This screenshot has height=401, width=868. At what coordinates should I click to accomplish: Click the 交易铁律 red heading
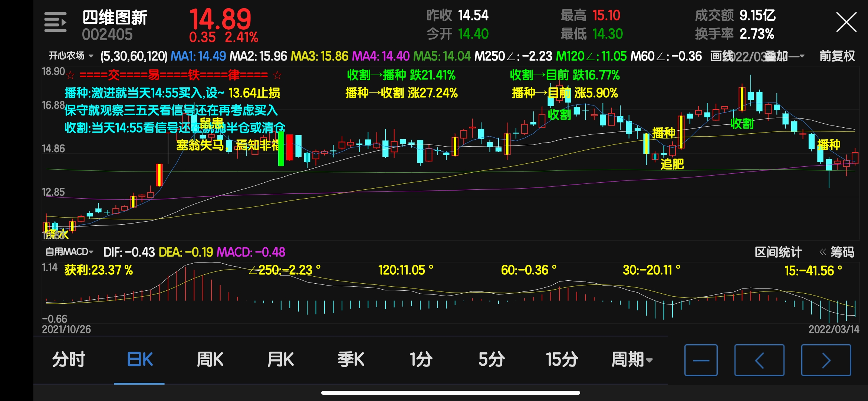pyautogui.click(x=174, y=75)
